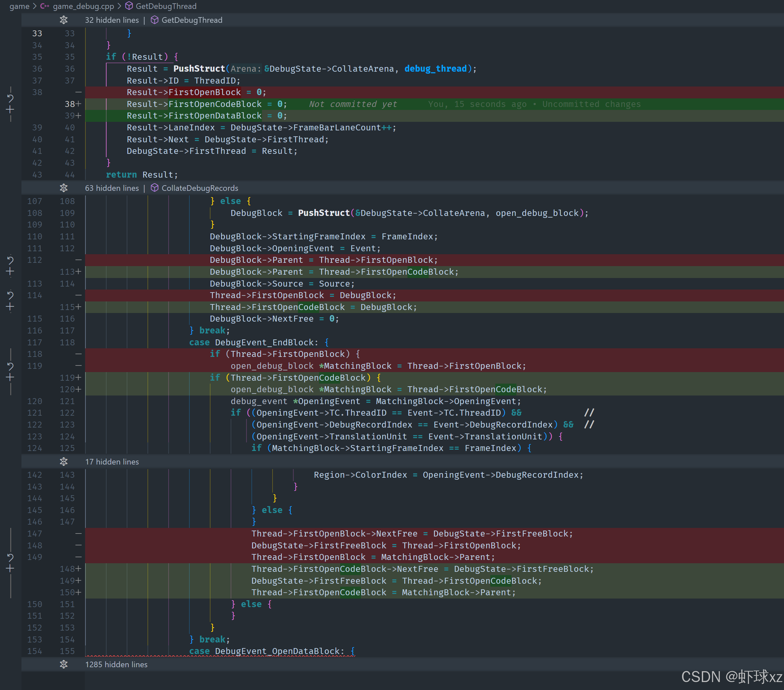Jump to GetDebugThread in hidden lines bar
Viewport: 784px width, 690px height.
pos(191,20)
